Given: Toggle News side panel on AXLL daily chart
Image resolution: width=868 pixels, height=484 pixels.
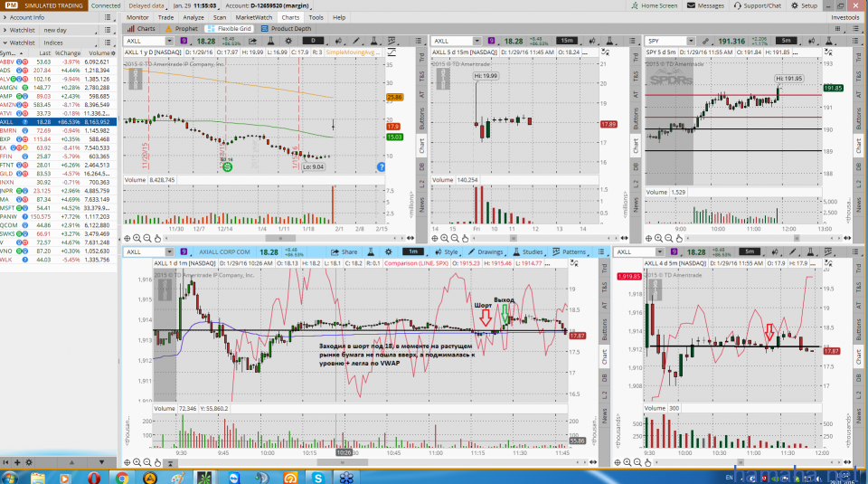Looking at the screenshot, I should tap(422, 204).
